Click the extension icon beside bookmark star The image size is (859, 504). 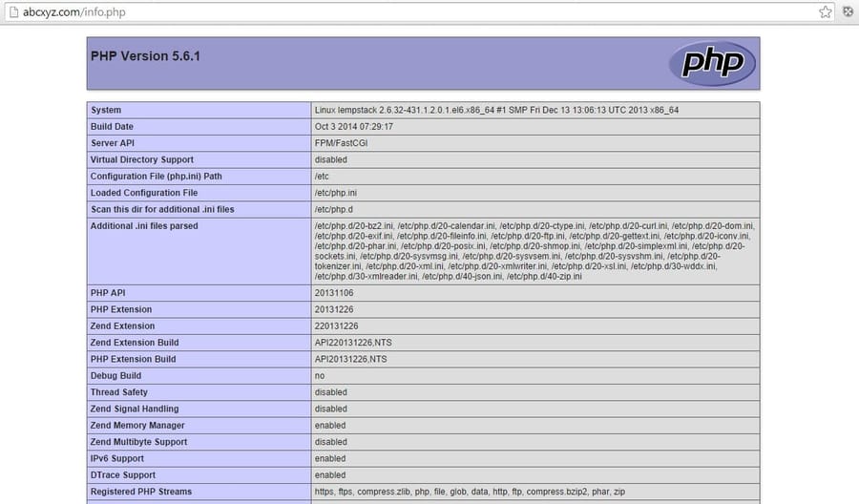tap(849, 11)
